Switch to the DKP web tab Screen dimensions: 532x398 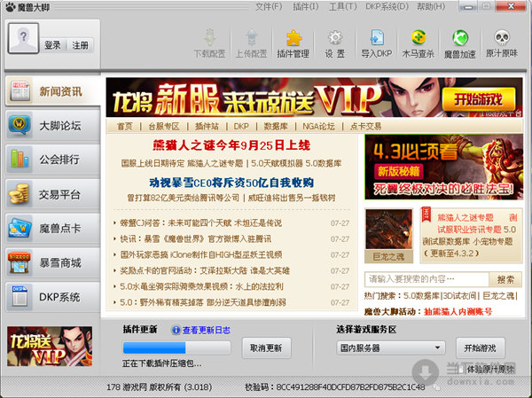point(241,126)
